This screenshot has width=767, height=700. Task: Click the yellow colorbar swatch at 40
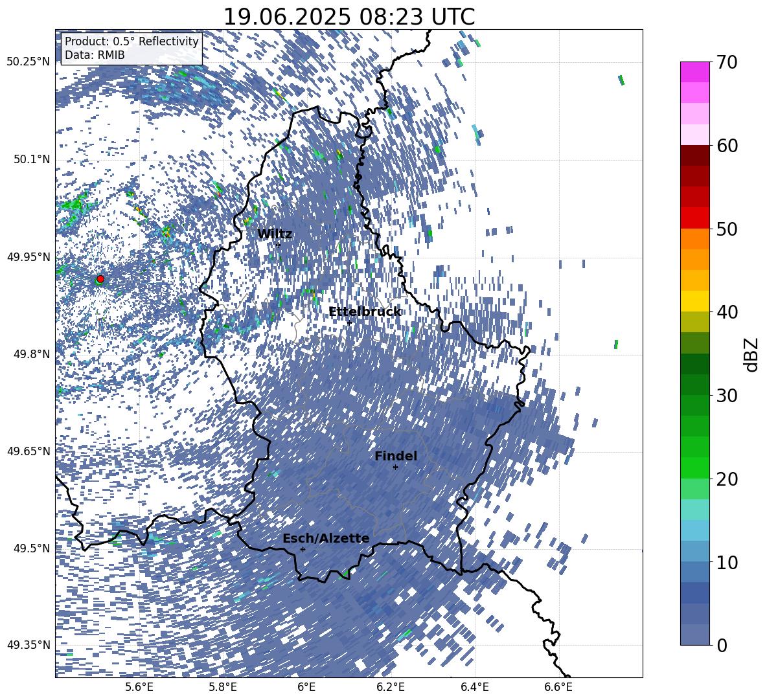694,301
